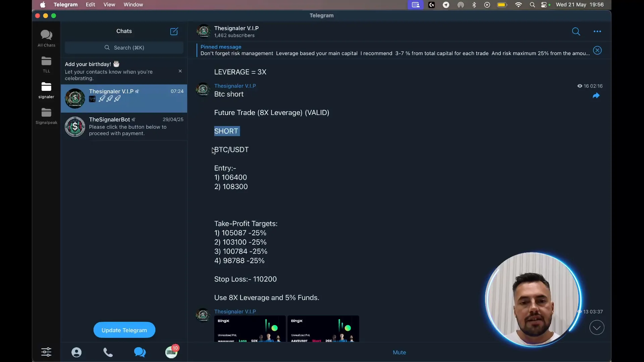The image size is (644, 362).
Task: Search within Thesignaler V.I.P channel
Action: [576, 32]
